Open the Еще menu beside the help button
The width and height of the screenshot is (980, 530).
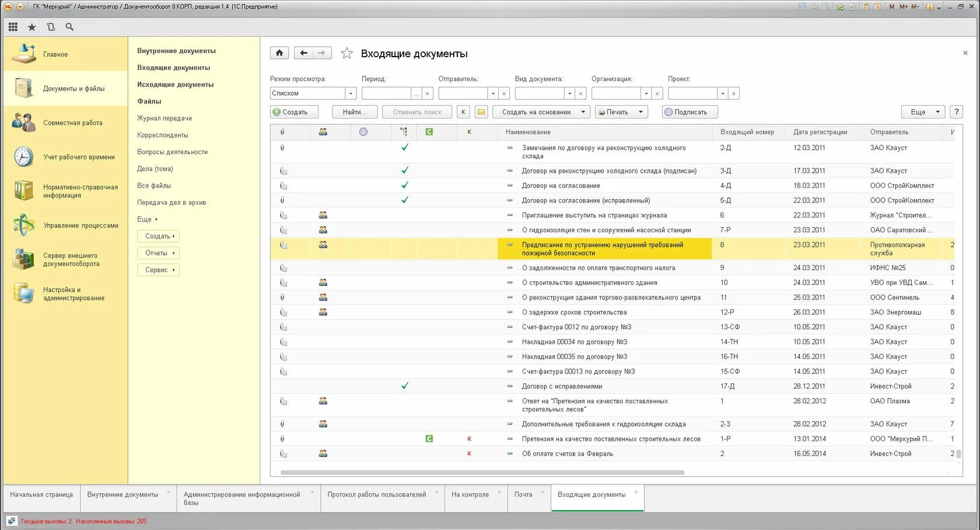pyautogui.click(x=923, y=112)
